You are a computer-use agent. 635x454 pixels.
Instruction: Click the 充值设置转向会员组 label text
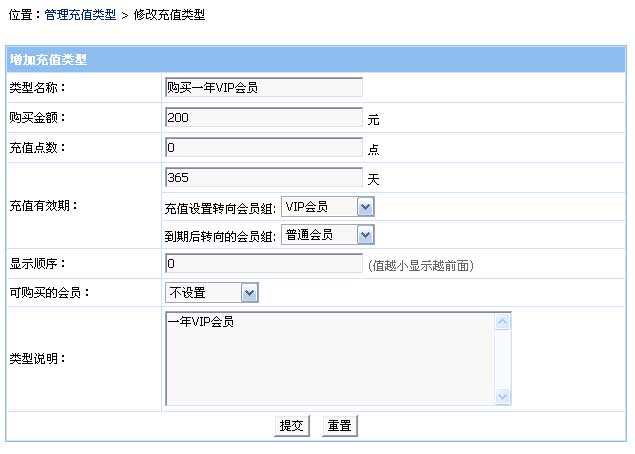click(220, 208)
